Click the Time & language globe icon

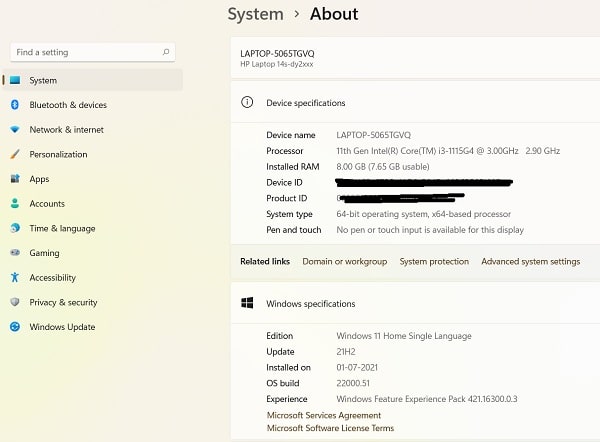pyautogui.click(x=15, y=228)
